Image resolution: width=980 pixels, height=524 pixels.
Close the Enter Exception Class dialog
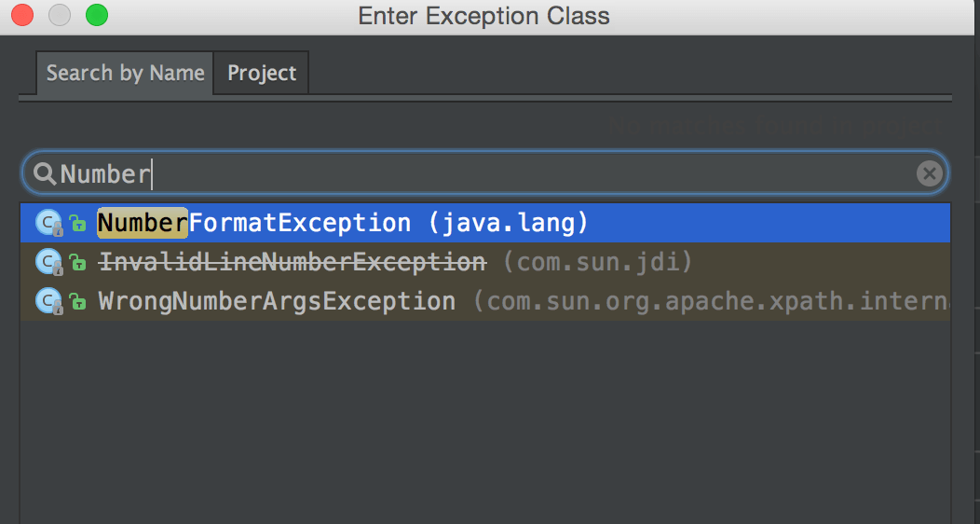(21, 16)
